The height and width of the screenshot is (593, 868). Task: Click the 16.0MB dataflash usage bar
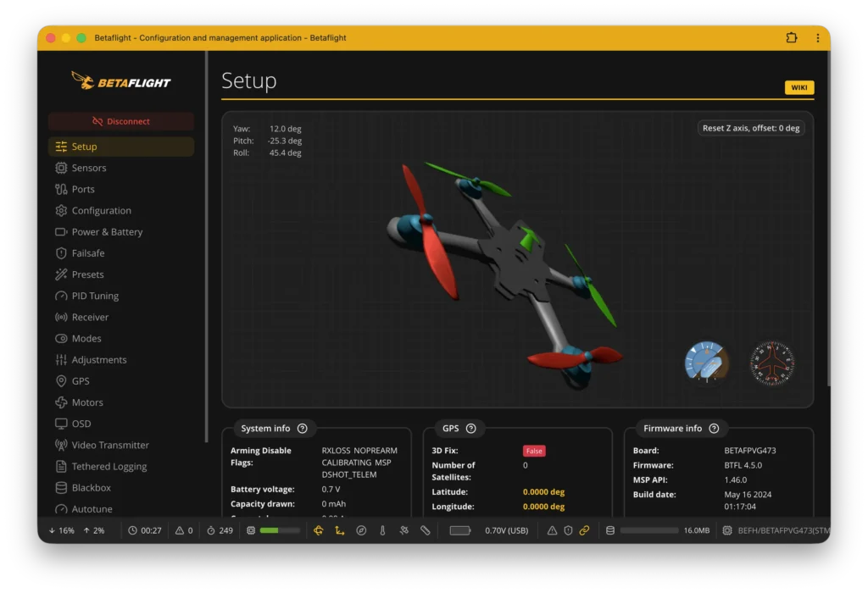click(648, 530)
